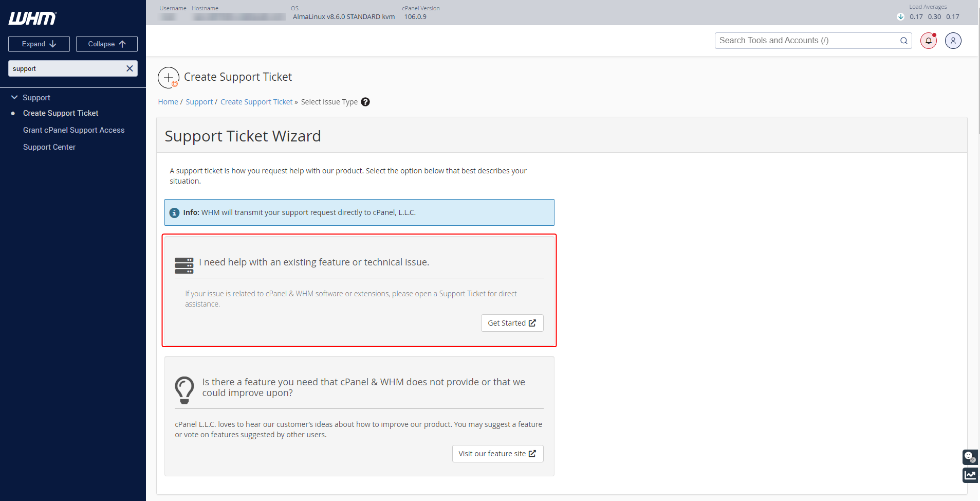Click the magnifier search icon

coord(904,41)
